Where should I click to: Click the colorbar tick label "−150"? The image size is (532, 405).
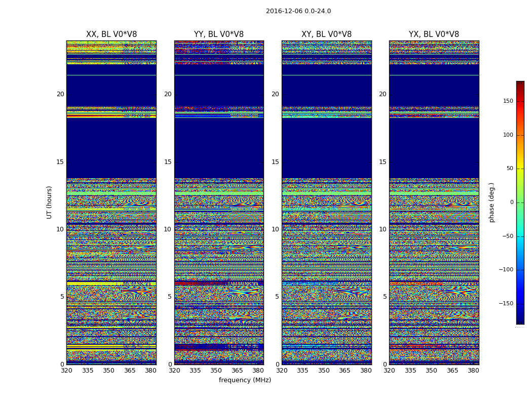tap(505, 304)
